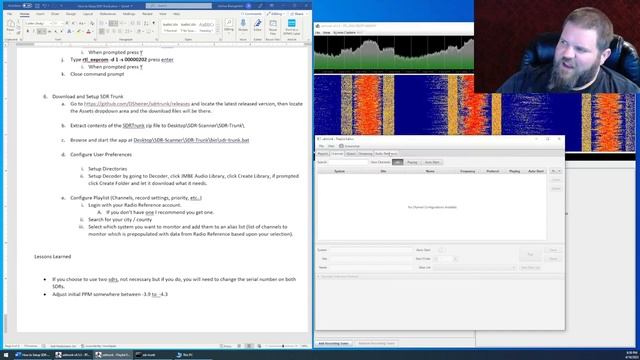Switch to the Aliases tab
Viewport: 640px width, 360px height.
coord(351,153)
